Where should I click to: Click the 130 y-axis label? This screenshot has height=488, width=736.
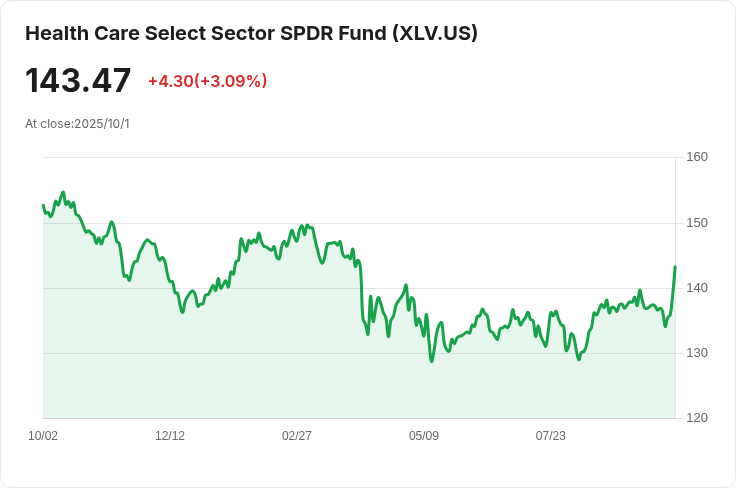pos(697,353)
